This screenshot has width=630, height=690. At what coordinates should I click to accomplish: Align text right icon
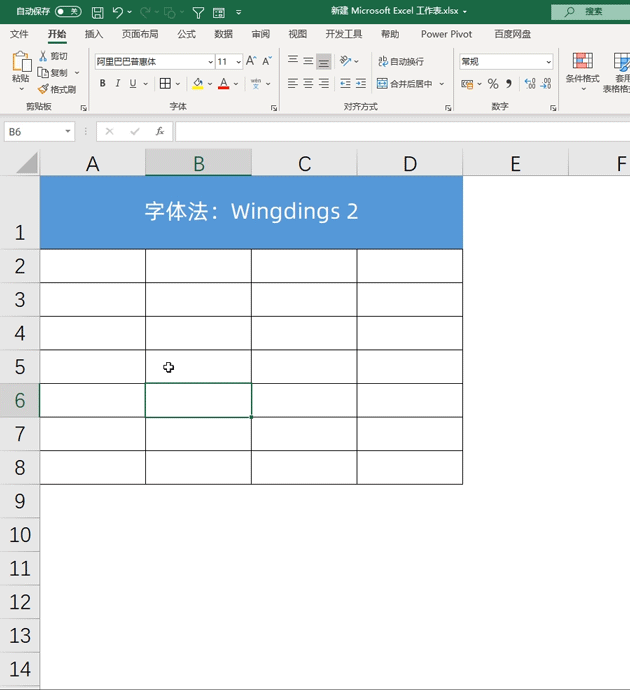tap(324, 83)
